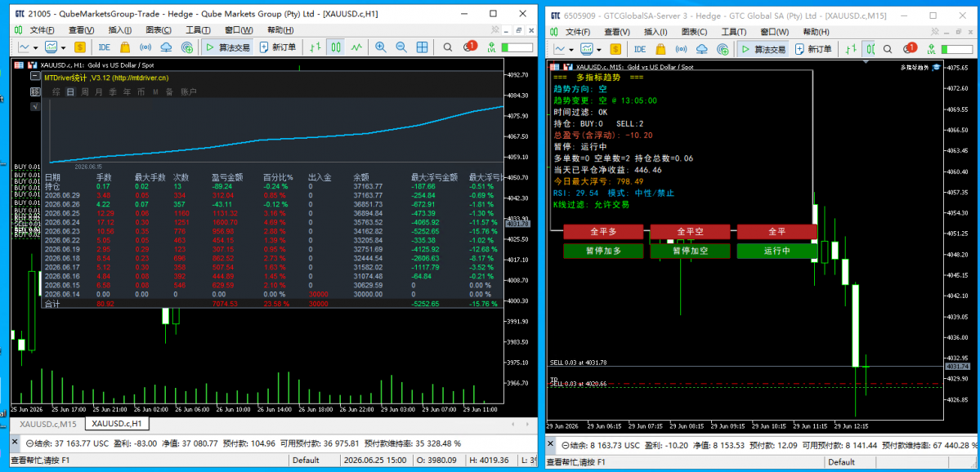The width and height of the screenshot is (980, 472).
Task: Click the LVL indicator icon in Qube window
Action: tap(491, 47)
